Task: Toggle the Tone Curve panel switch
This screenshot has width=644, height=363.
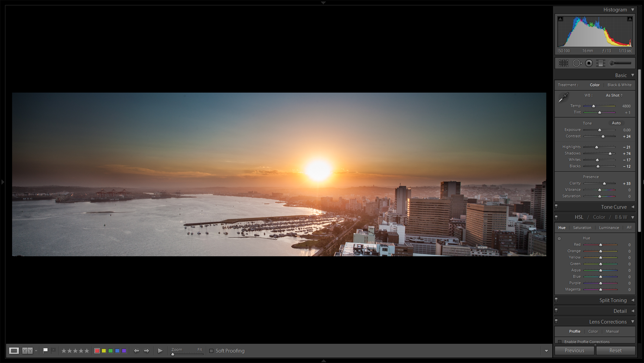Action: [x=556, y=207]
